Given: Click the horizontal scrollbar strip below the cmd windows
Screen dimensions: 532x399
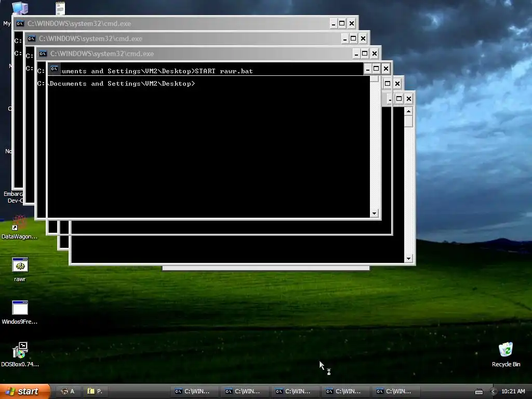Looking at the screenshot, I should pyautogui.click(x=265, y=269).
